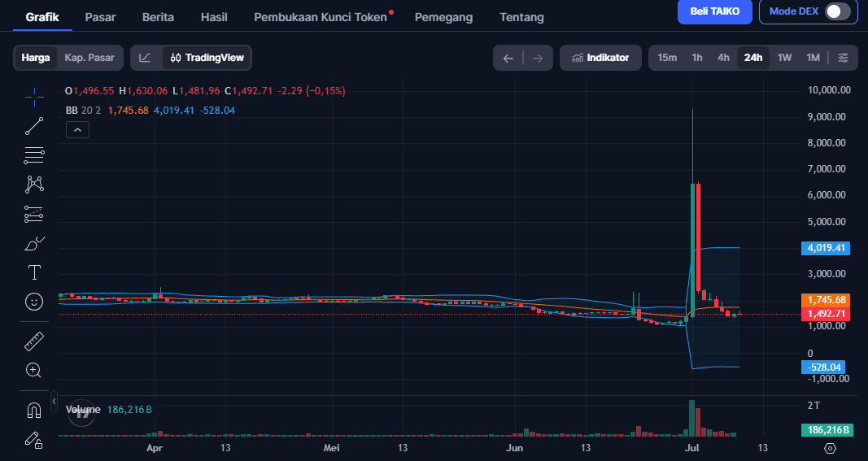Open the Hasil tab

coord(214,17)
